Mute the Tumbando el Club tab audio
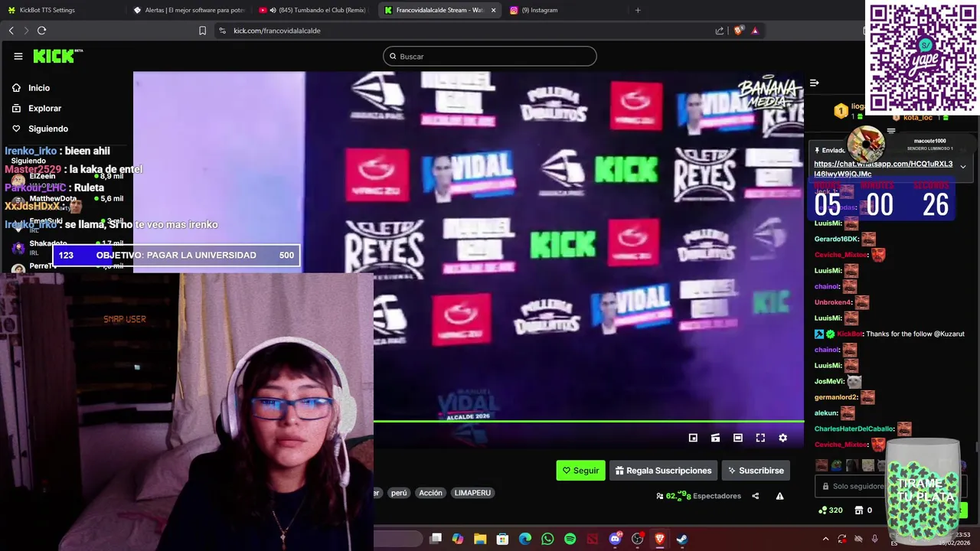Image resolution: width=980 pixels, height=551 pixels. pos(273,10)
